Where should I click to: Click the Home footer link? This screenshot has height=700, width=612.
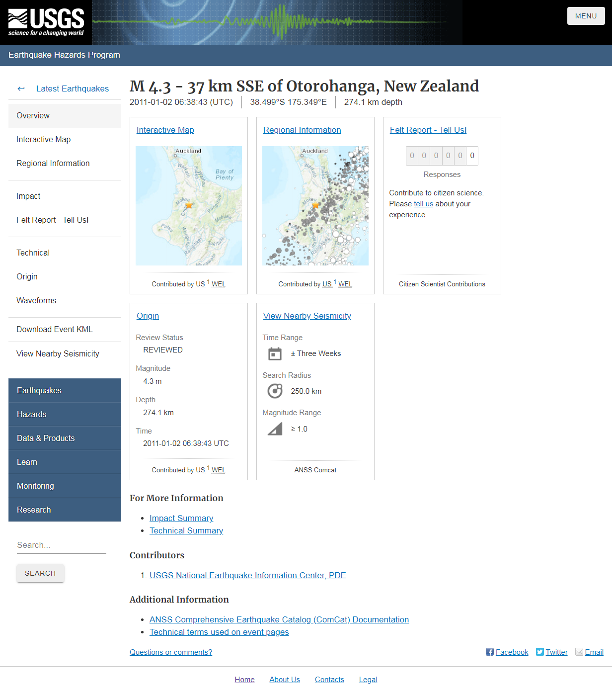click(244, 680)
